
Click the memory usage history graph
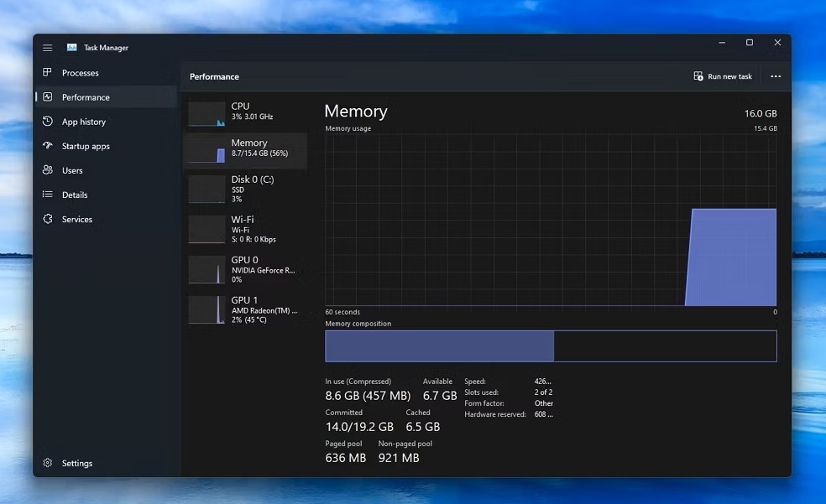(x=551, y=220)
